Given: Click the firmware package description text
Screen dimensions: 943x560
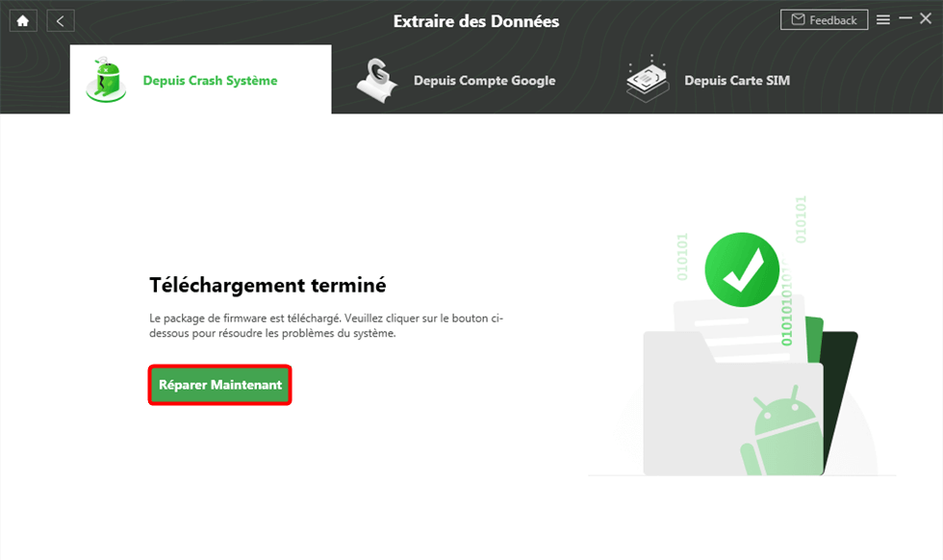Looking at the screenshot, I should pos(326,325).
